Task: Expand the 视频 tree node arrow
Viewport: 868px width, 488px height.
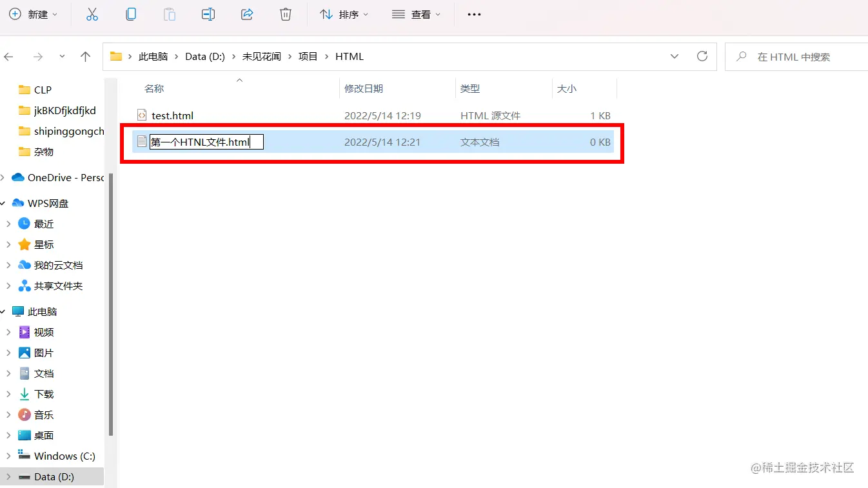Action: tap(8, 332)
